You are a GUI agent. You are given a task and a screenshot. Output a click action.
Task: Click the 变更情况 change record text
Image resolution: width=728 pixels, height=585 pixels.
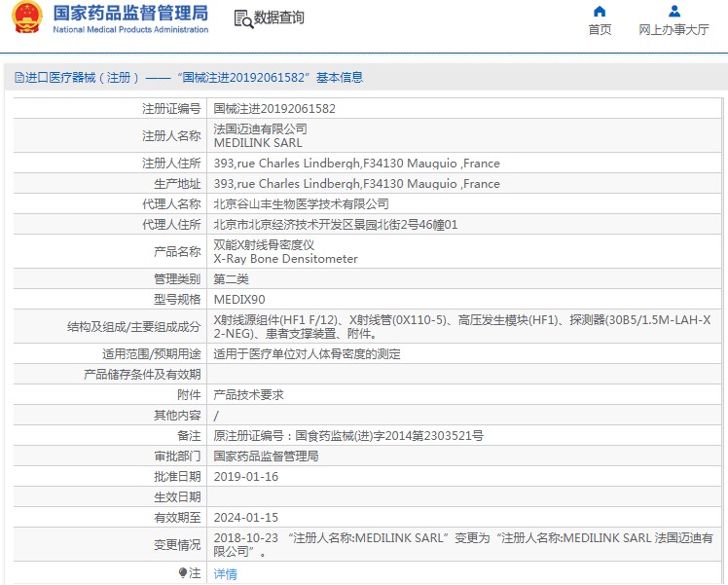coord(463,545)
